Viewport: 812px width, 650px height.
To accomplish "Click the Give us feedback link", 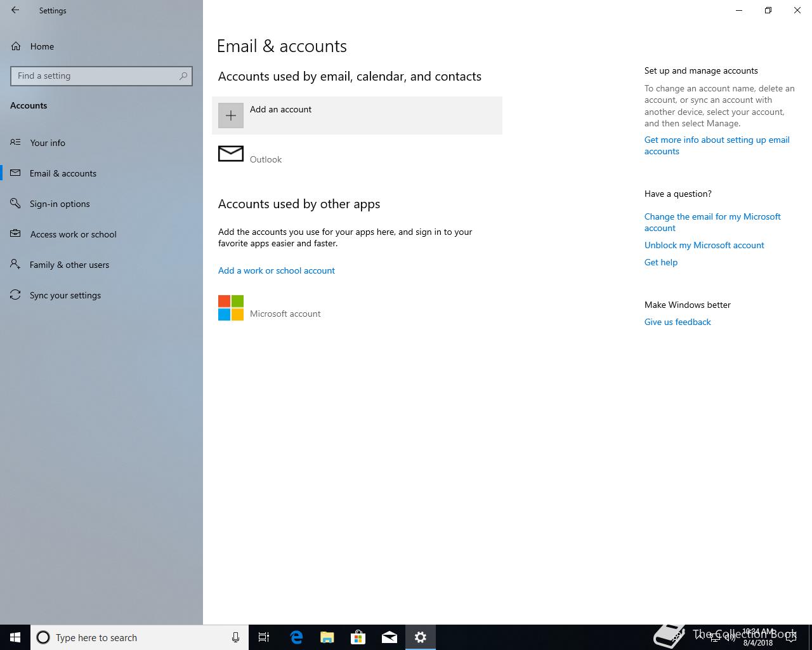I will [x=678, y=322].
